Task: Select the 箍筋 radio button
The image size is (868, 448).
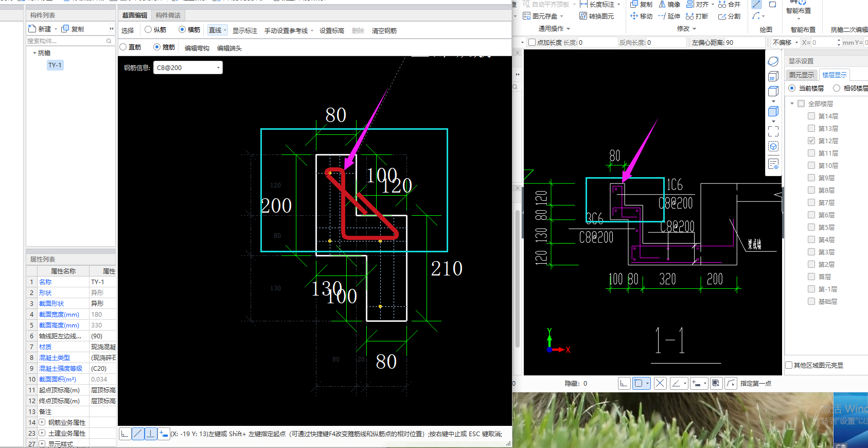Action: coord(157,47)
